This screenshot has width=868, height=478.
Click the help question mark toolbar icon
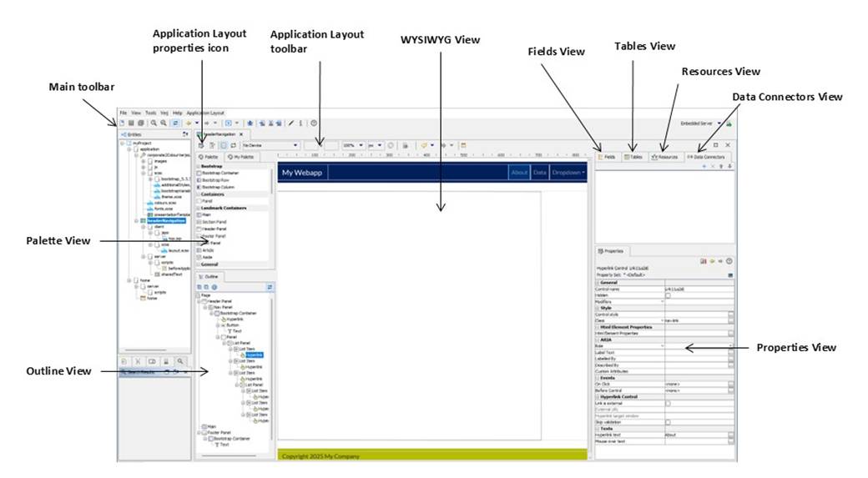coord(314,123)
